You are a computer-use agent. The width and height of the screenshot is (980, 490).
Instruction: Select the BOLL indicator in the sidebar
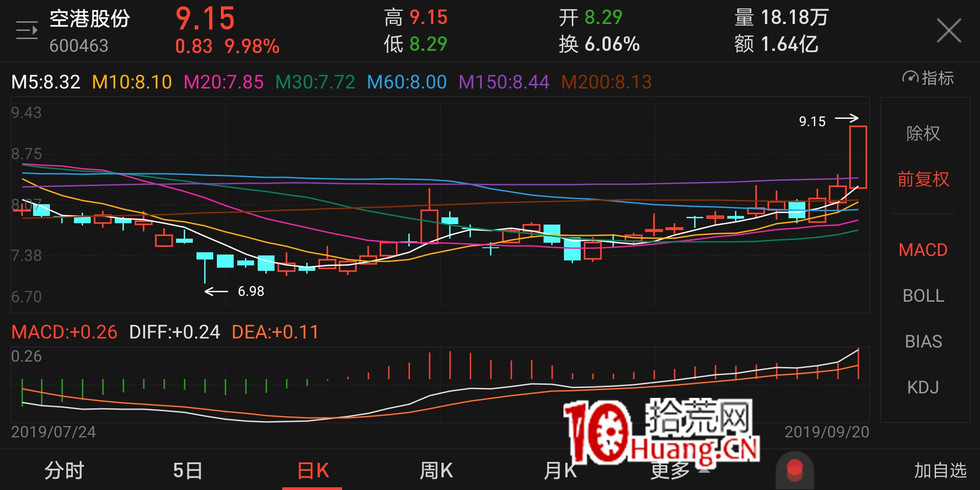point(923,296)
